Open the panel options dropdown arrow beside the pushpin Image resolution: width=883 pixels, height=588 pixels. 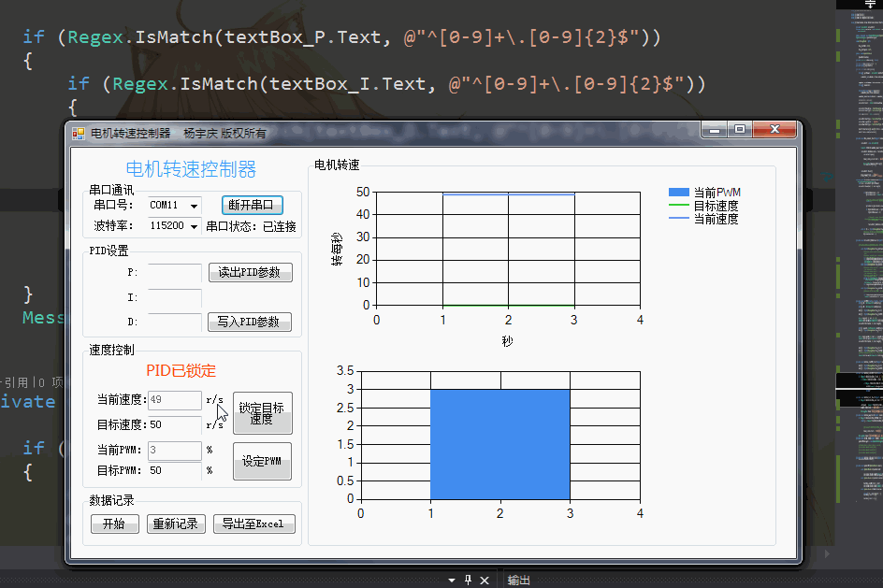(x=452, y=581)
